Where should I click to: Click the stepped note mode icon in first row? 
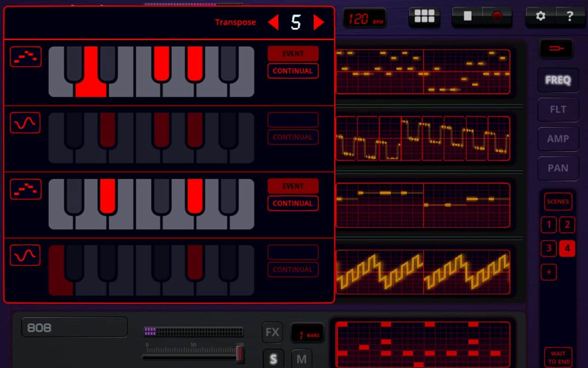coord(26,57)
